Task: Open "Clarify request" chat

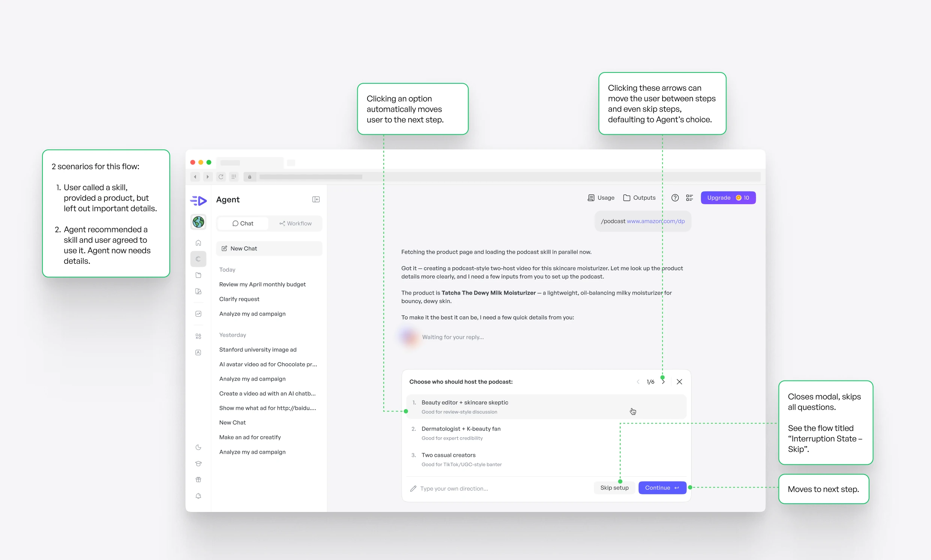Action: coord(239,299)
